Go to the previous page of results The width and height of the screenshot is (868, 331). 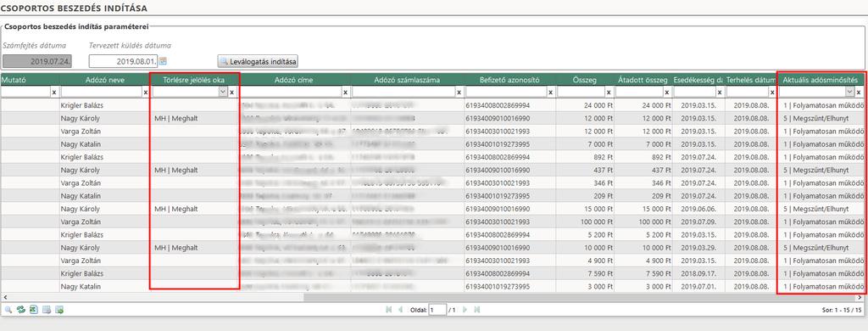[x=400, y=310]
